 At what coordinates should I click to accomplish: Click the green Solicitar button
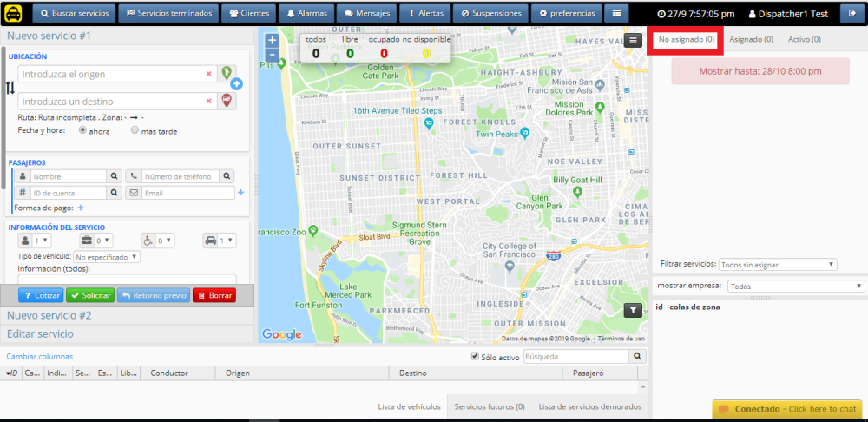coord(90,296)
